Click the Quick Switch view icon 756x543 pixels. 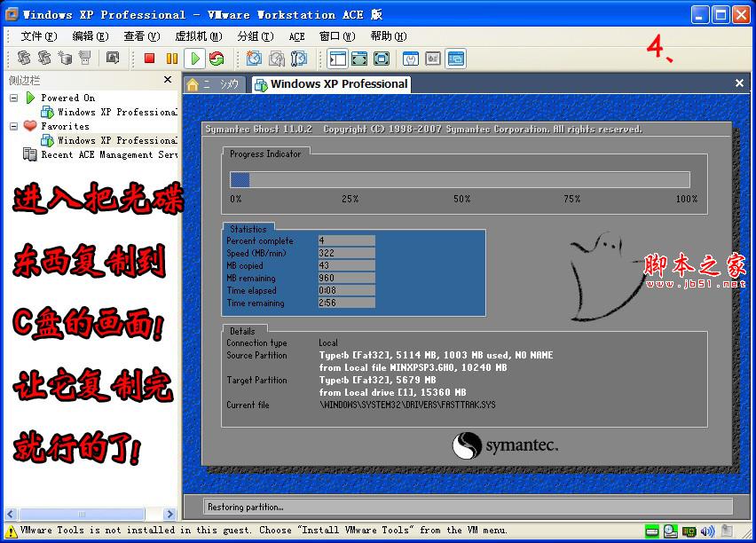click(x=359, y=59)
